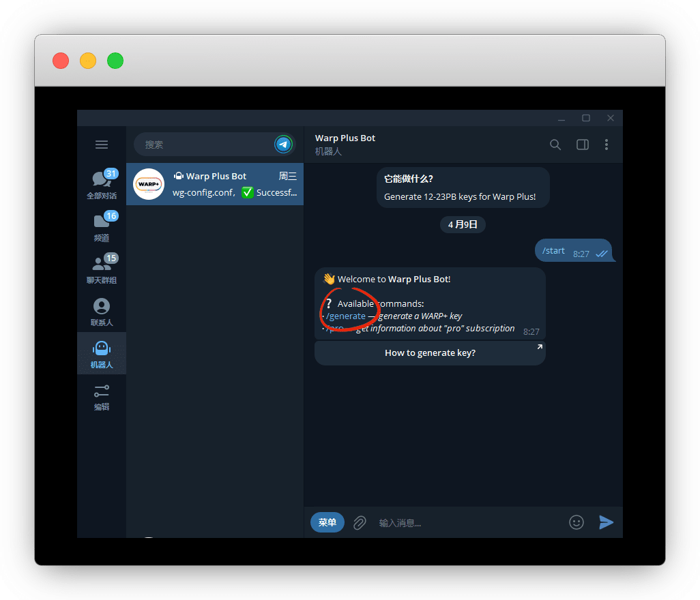Focus the 搜索 search box
This screenshot has height=600, width=700.
[x=205, y=145]
